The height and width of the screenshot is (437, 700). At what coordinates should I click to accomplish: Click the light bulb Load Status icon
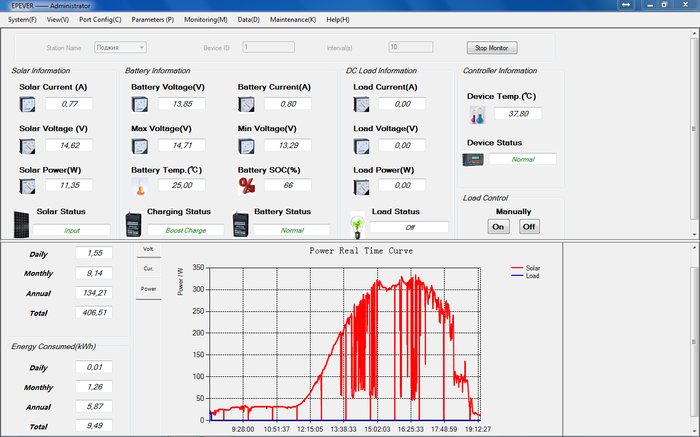[x=356, y=224]
